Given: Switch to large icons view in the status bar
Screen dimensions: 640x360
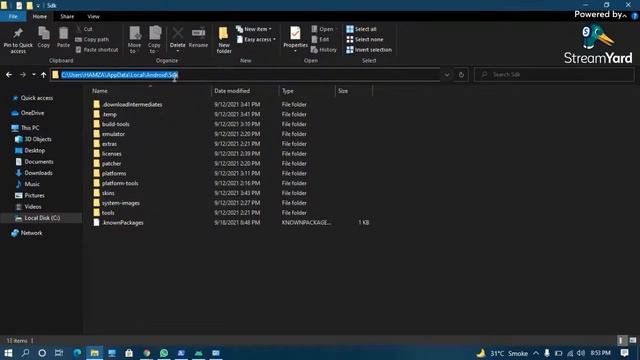Looking at the screenshot, I should 633,340.
